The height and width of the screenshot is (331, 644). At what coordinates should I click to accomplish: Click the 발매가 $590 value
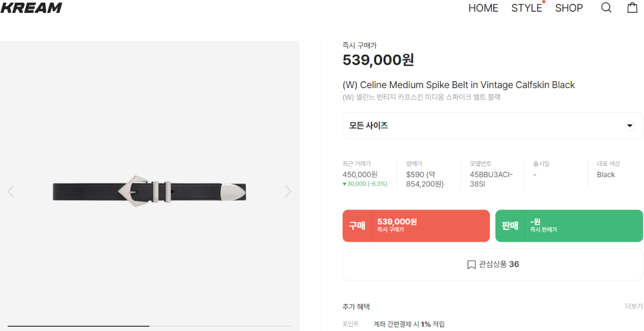click(425, 179)
